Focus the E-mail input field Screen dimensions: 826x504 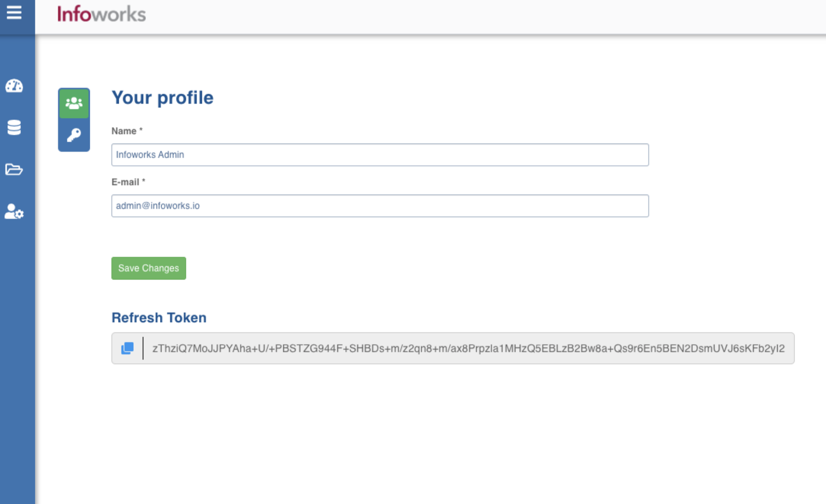(x=380, y=206)
